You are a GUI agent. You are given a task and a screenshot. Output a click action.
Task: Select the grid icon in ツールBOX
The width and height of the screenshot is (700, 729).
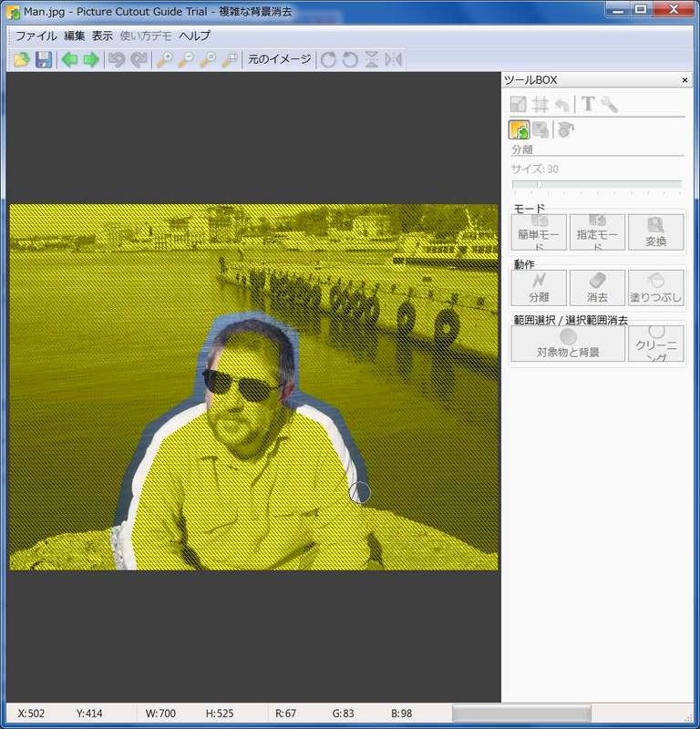(x=540, y=104)
